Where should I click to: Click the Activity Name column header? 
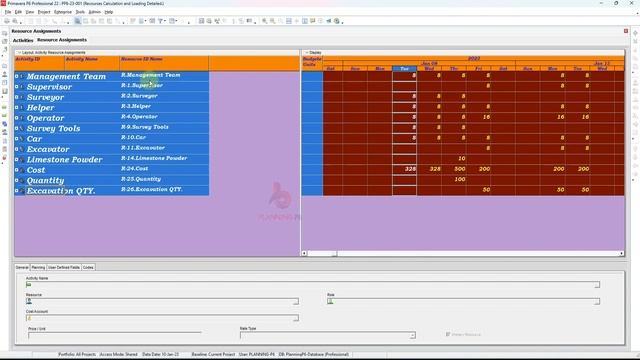92,63
